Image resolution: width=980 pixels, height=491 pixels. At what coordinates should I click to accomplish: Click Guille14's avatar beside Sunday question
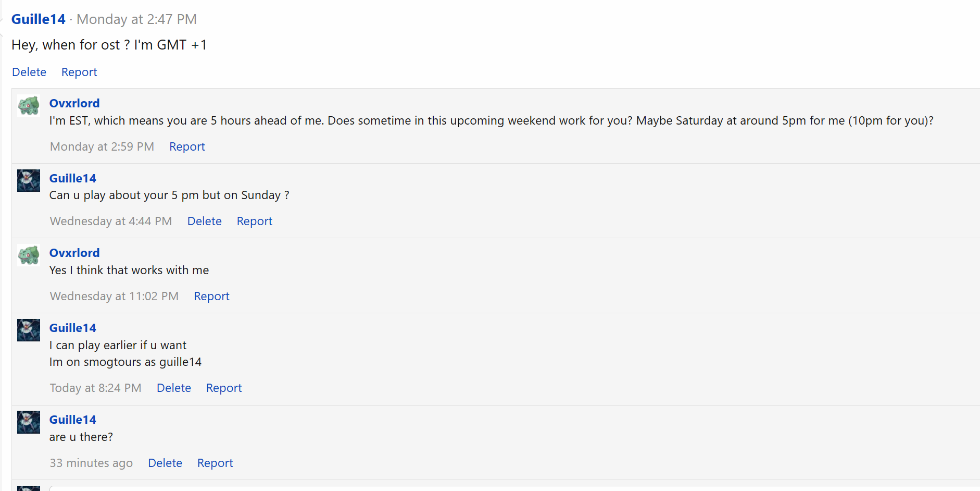pos(29,180)
